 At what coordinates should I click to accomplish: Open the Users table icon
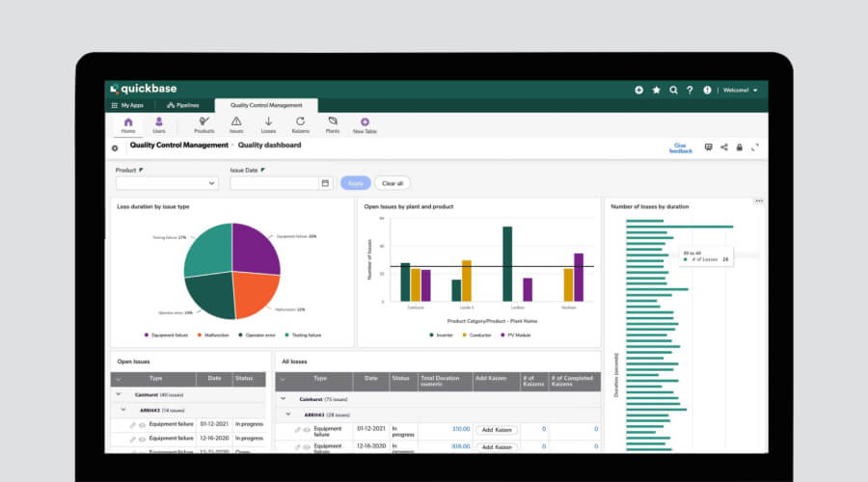[159, 125]
